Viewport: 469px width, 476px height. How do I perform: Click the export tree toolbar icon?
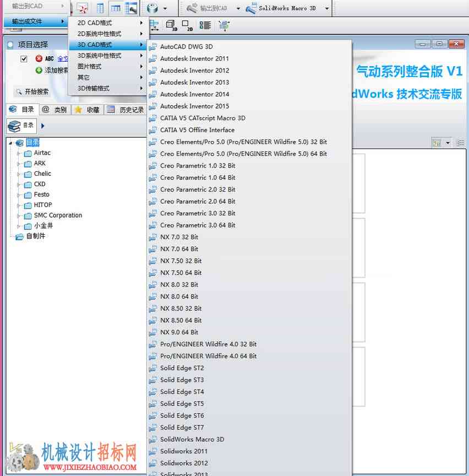click(x=224, y=25)
